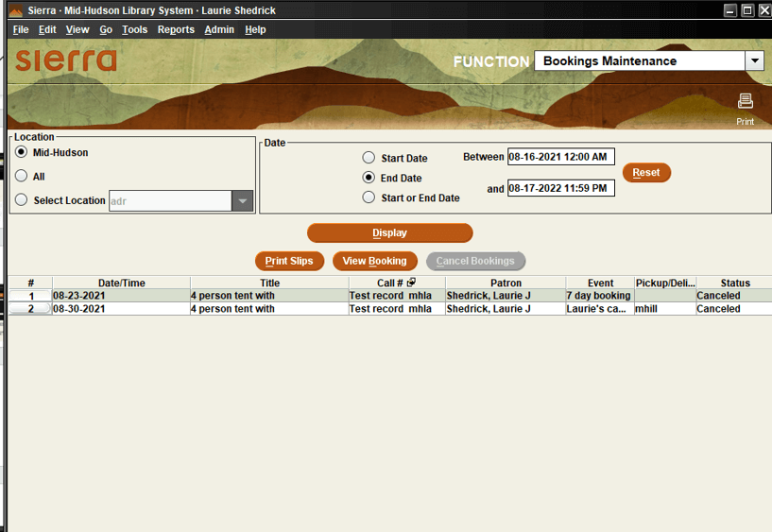Select row number 2 button
772x532 pixels.
30,309
